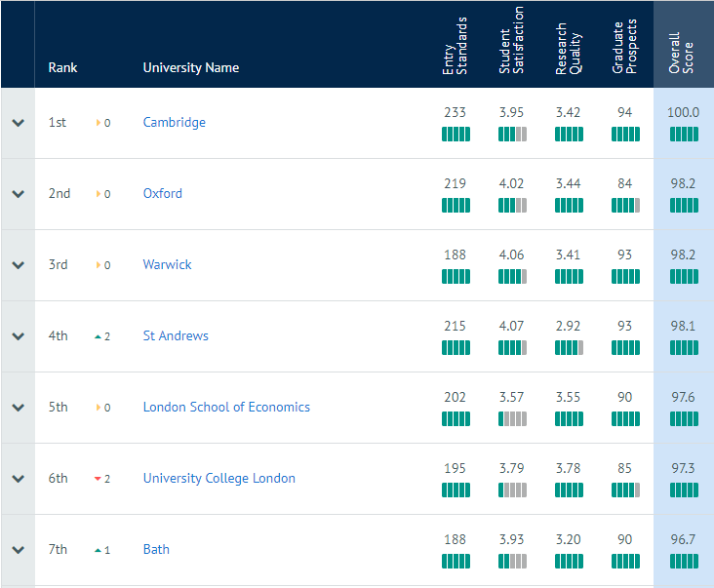Sort by Graduate Prospects column header
714x588 pixels.
pyautogui.click(x=624, y=47)
